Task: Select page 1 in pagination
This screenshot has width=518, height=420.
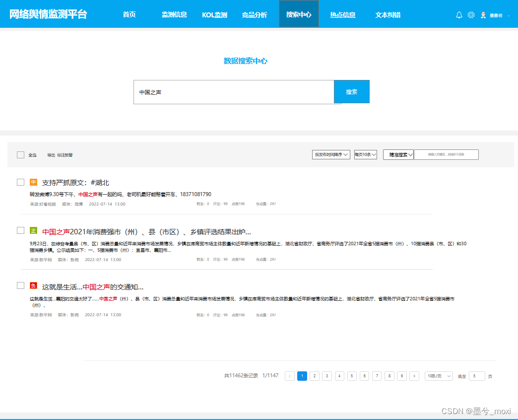Action: pyautogui.click(x=302, y=376)
